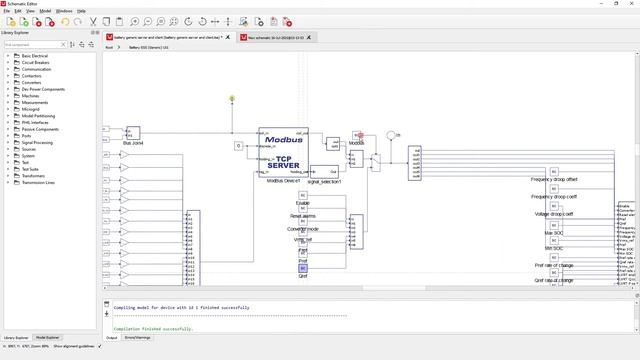This screenshot has width=640, height=360.
Task: Click the Rotate clockwise icon
Action: tap(188, 22)
